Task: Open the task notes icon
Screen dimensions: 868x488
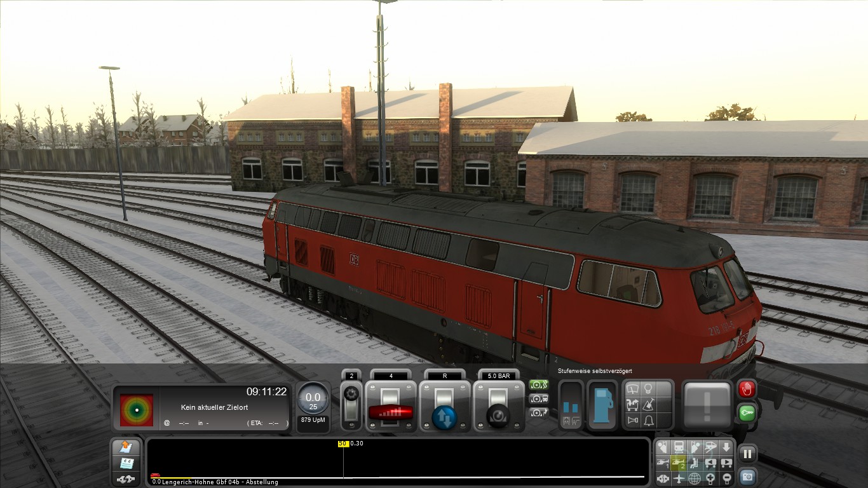Action: tap(125, 463)
